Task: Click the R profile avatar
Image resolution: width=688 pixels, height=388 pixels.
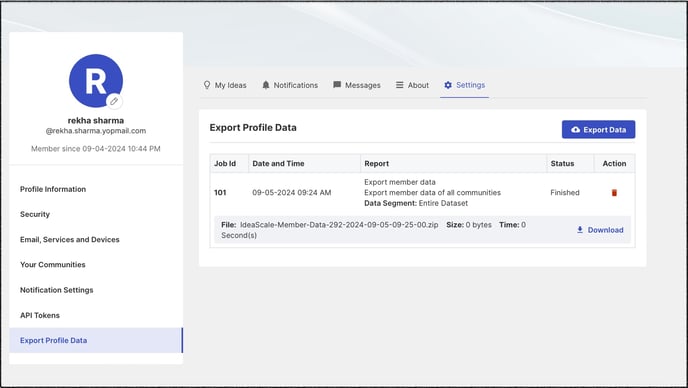Action: (96, 81)
